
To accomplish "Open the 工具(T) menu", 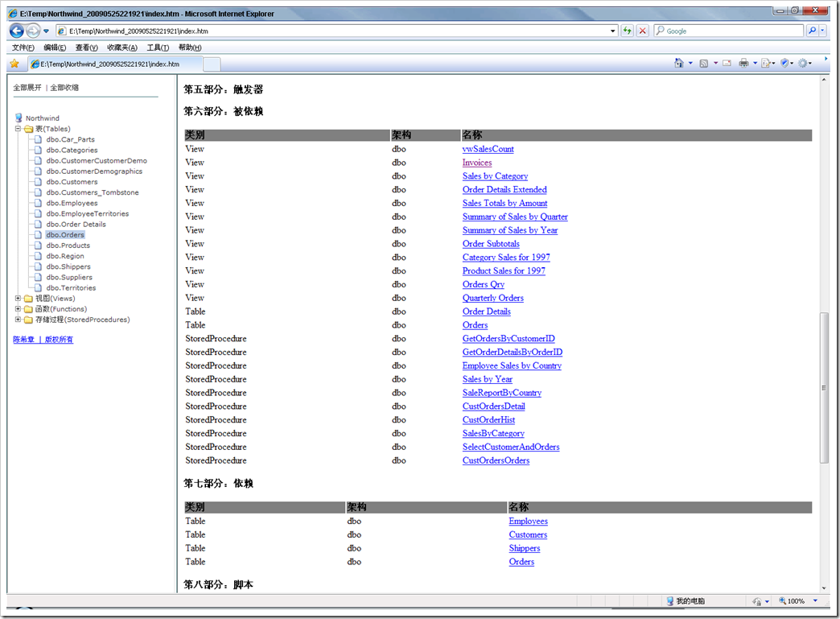I will 158,47.
